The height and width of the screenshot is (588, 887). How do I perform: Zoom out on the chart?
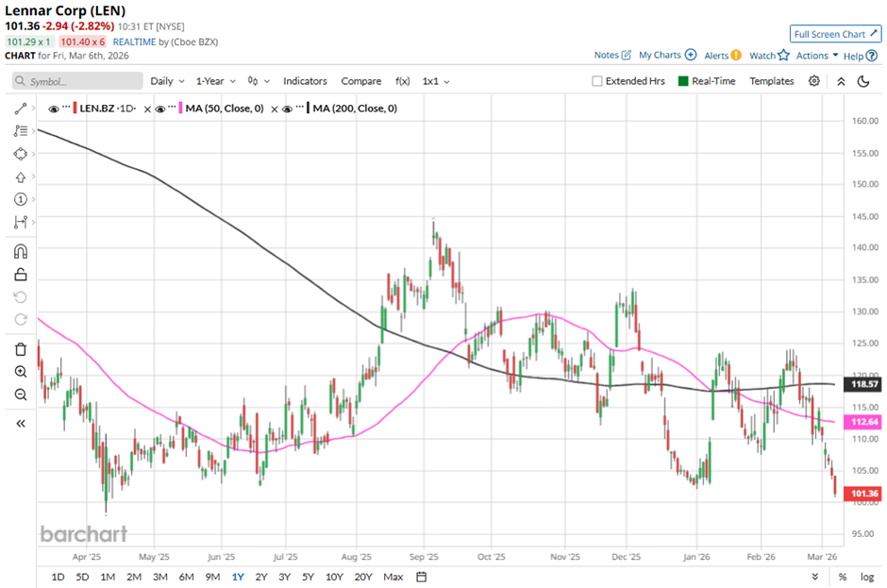(21, 395)
